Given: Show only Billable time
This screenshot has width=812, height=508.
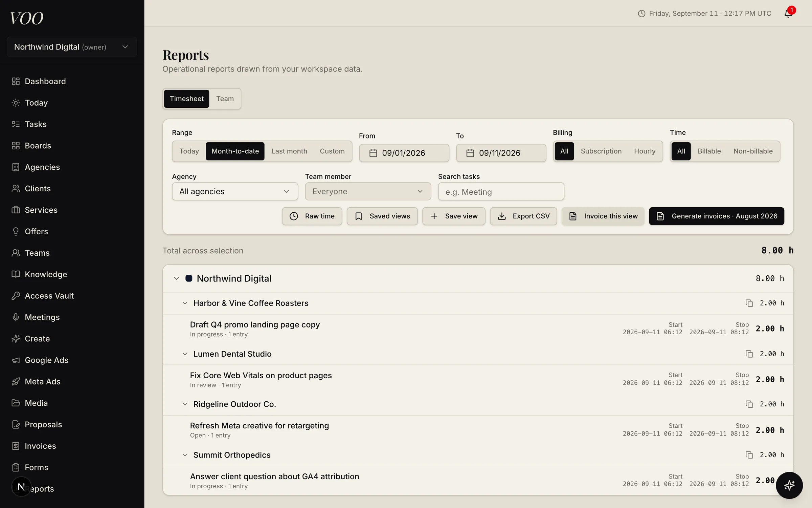Looking at the screenshot, I should [709, 151].
